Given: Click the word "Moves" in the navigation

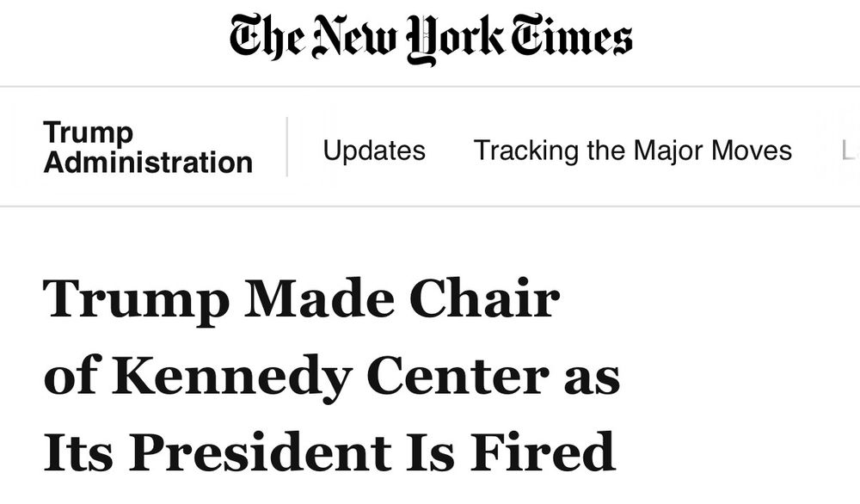Looking at the screenshot, I should click(752, 151).
